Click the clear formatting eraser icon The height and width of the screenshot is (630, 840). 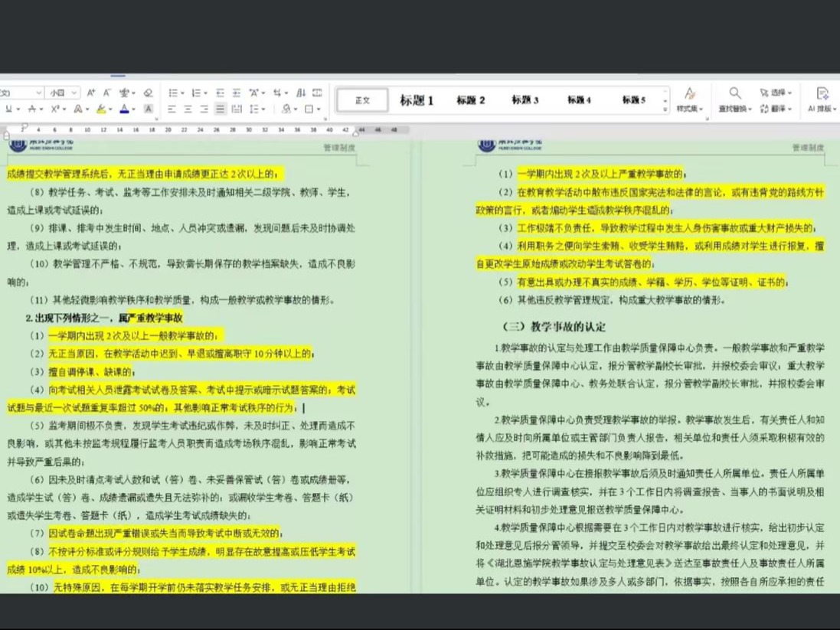(149, 93)
